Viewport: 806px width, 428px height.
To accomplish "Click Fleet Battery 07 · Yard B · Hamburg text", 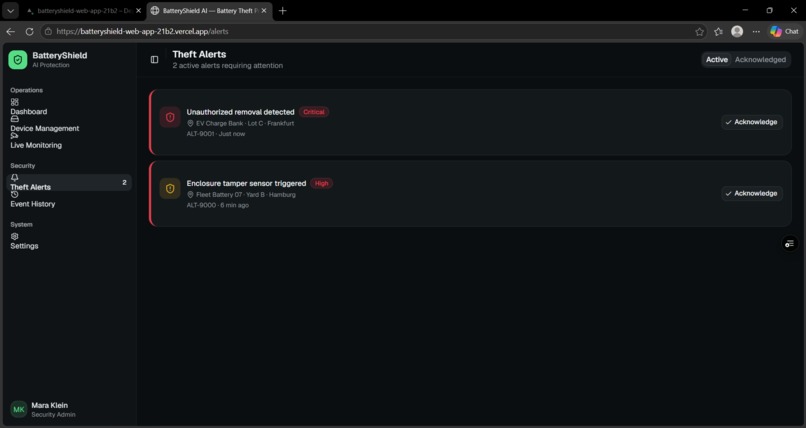I will (246, 195).
